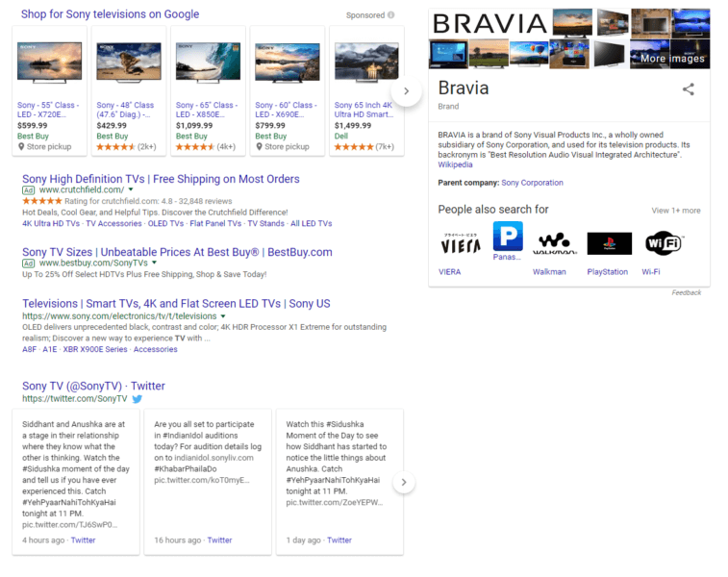This screenshot has width=728, height=577.
Task: Open dropdown arrow beside bestbuy.com/SonyTVs URL
Action: (x=154, y=263)
